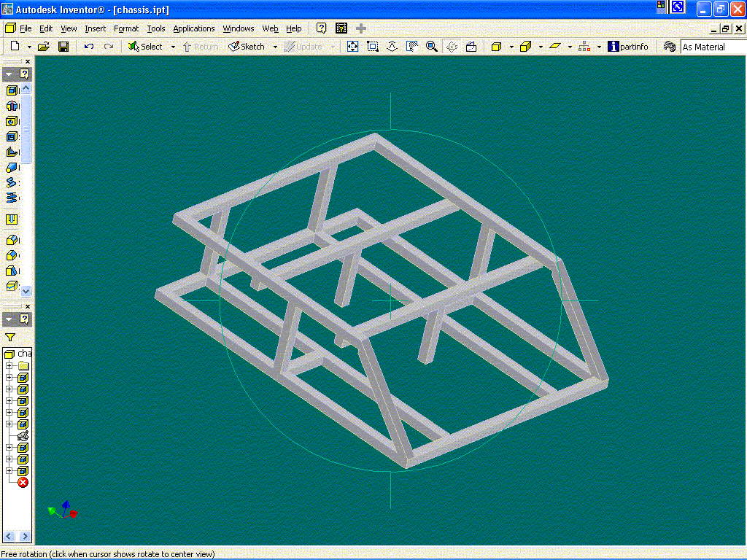
Task: Click the Zoom All icon
Action: tap(352, 46)
